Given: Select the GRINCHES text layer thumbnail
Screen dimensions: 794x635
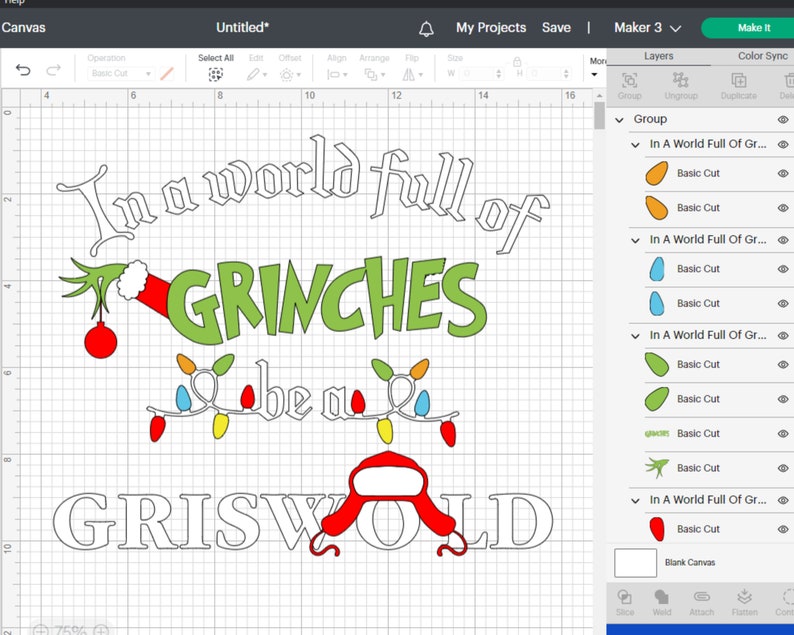Looking at the screenshot, I should pos(657,433).
